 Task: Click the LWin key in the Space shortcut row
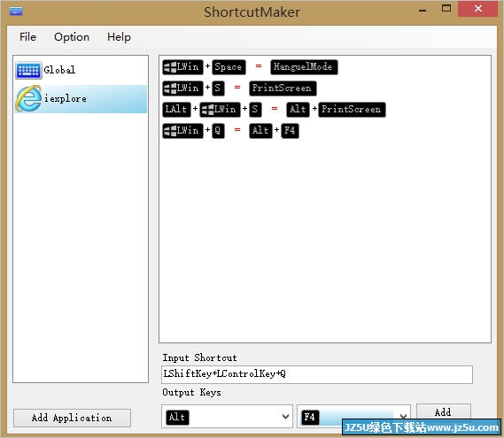(182, 67)
